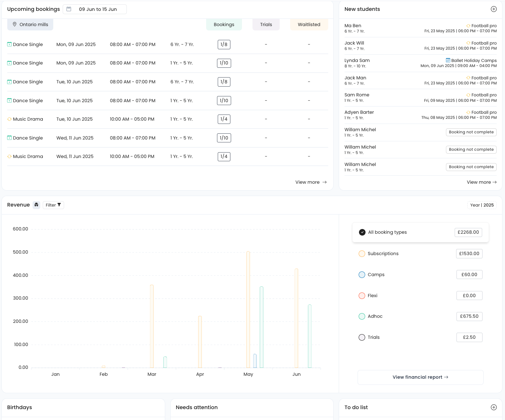Click student name Jack Will
The height and width of the screenshot is (420, 505).
354,43
